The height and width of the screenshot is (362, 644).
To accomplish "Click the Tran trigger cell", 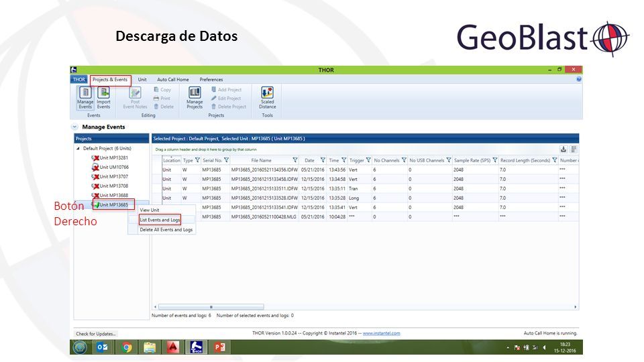I will (x=354, y=189).
